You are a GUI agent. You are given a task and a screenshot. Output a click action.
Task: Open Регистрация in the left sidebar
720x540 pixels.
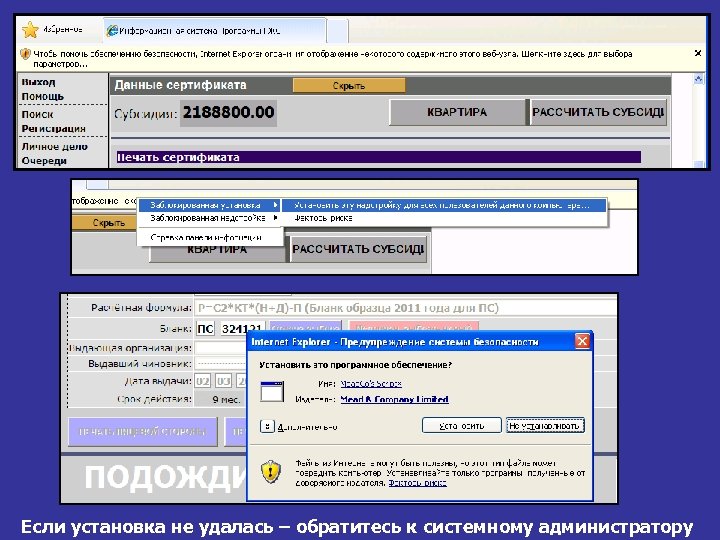(53, 129)
